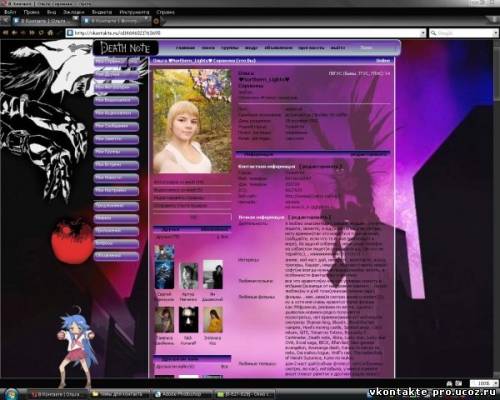Click the Fast Forward navigation icon
Image resolution: width=500 pixels, height=400 pixels.
point(32,33)
